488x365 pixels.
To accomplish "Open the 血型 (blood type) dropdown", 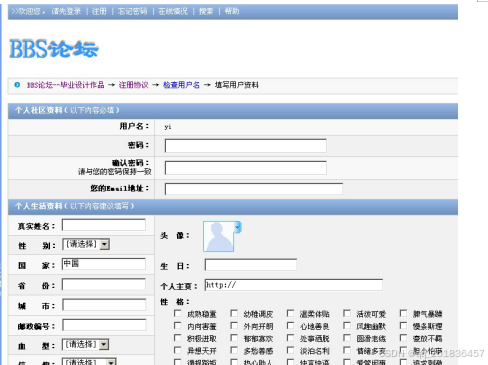I will coord(85,344).
